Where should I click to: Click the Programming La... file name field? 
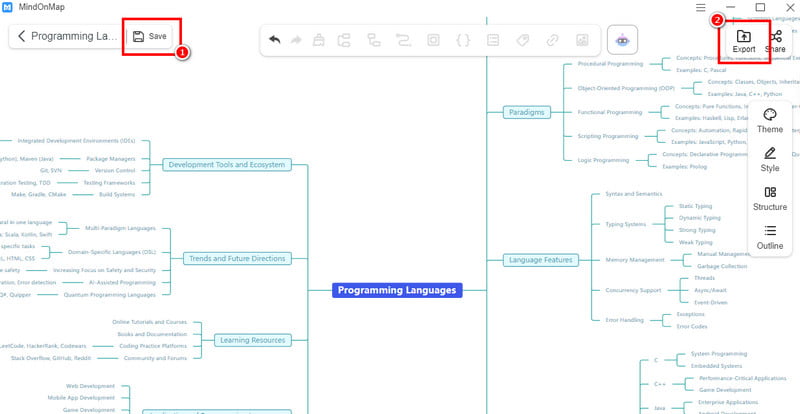click(75, 36)
